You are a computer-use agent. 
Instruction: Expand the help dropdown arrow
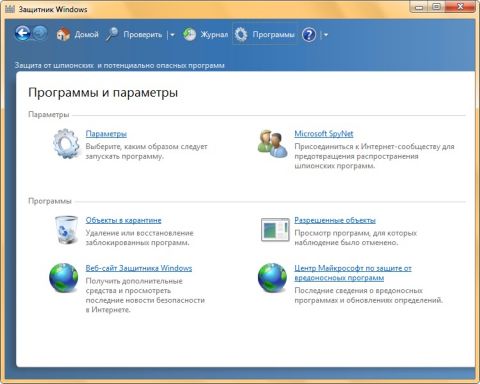(326, 35)
